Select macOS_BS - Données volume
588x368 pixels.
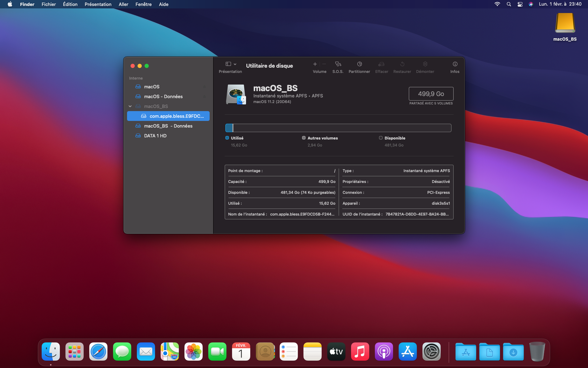click(168, 126)
